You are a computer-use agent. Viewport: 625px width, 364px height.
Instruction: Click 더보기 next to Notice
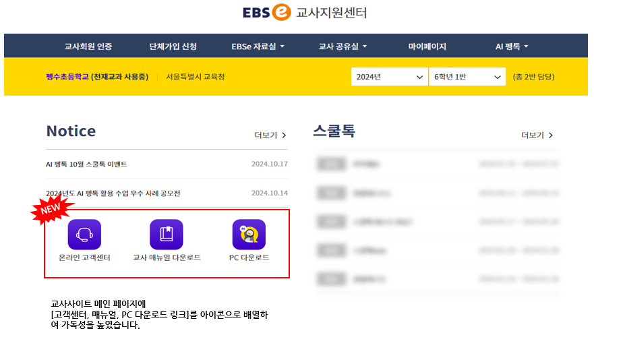[x=270, y=135]
